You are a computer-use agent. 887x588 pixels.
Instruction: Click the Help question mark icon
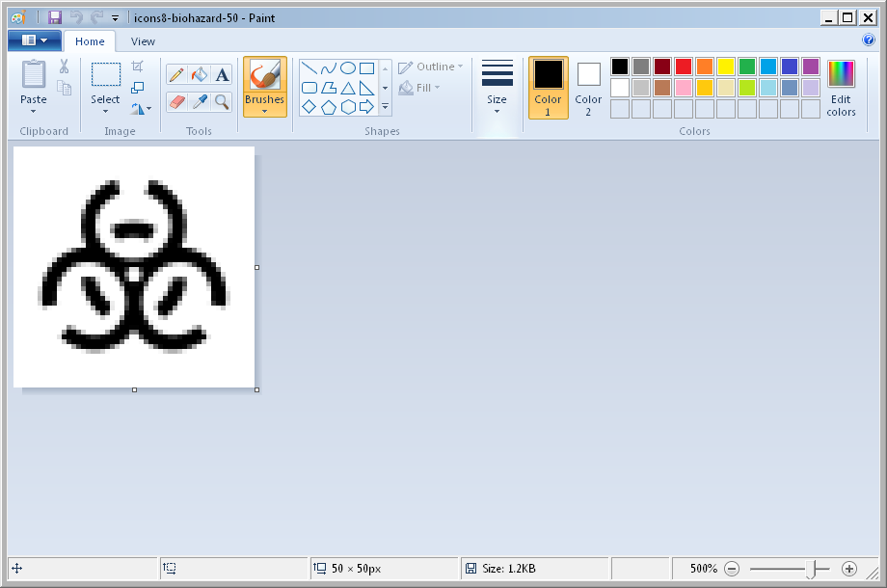click(x=869, y=40)
